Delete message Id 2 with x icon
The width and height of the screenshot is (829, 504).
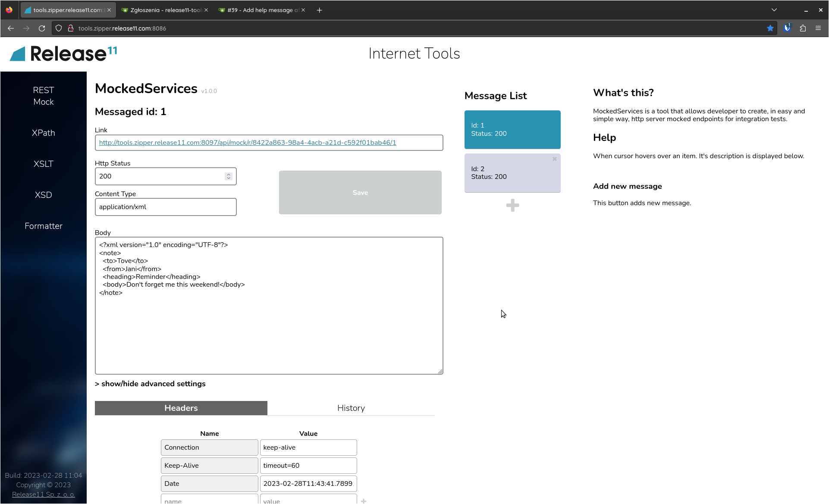[x=555, y=159]
